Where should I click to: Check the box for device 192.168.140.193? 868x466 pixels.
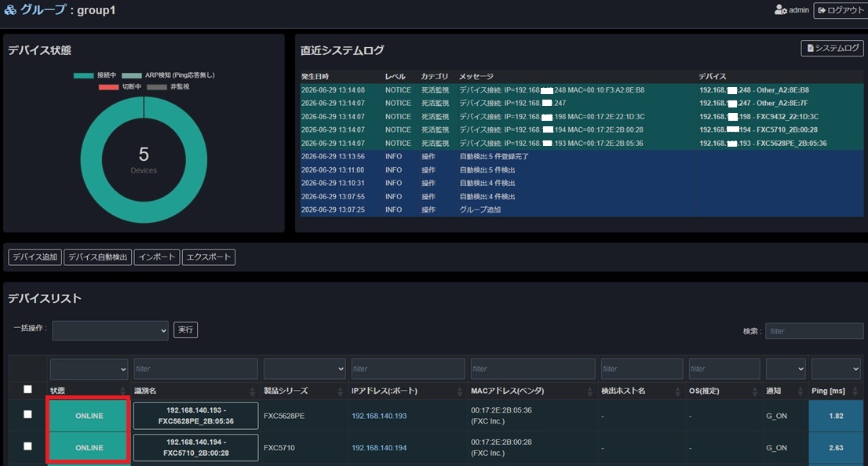point(27,414)
